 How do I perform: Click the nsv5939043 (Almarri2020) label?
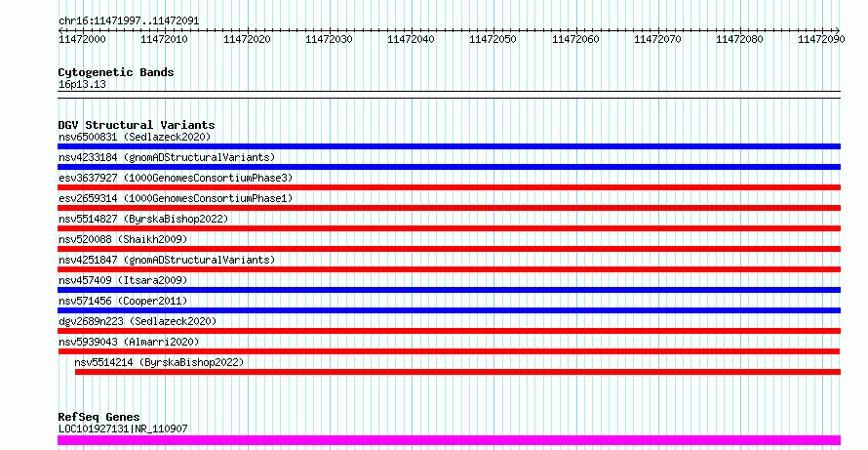(129, 342)
